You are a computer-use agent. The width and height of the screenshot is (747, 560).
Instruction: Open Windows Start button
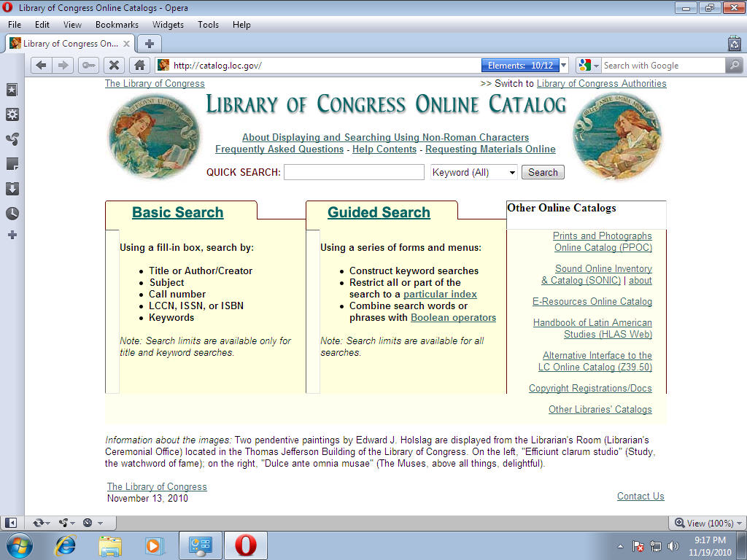pos(20,545)
